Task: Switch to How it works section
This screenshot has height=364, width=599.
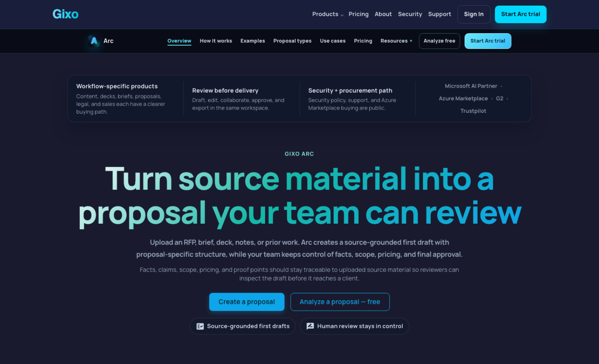Action: click(216, 41)
